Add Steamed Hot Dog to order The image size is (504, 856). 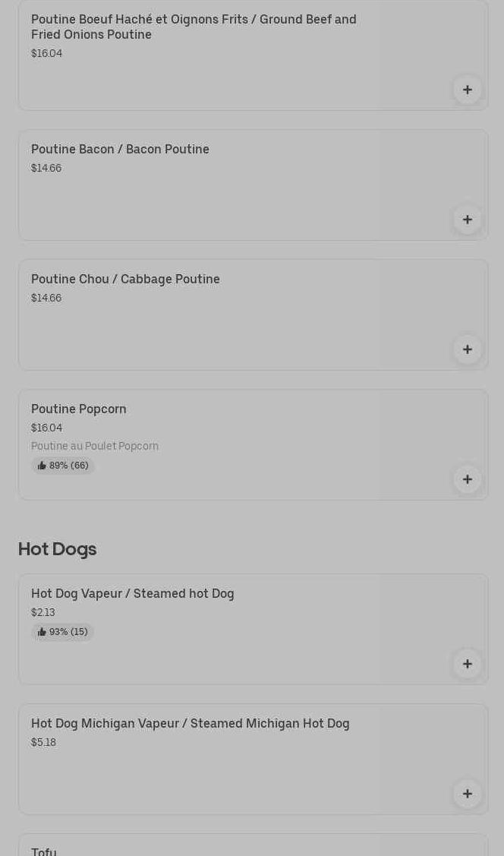click(467, 664)
